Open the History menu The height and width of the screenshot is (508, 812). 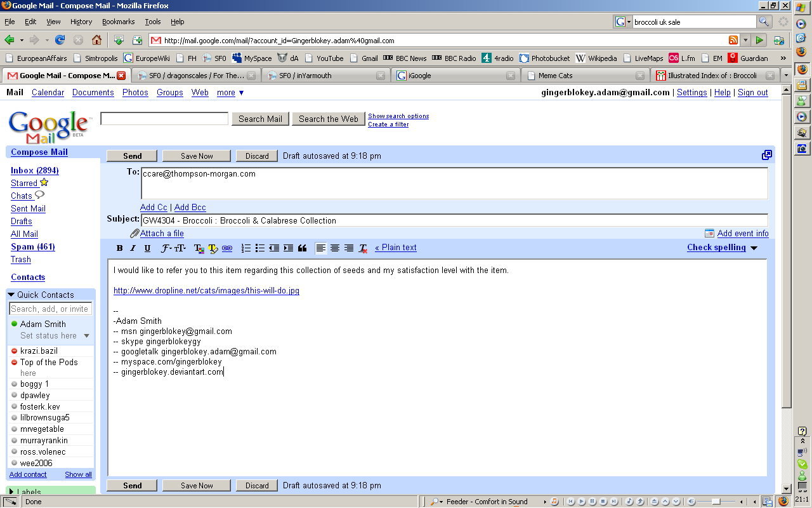tap(81, 22)
